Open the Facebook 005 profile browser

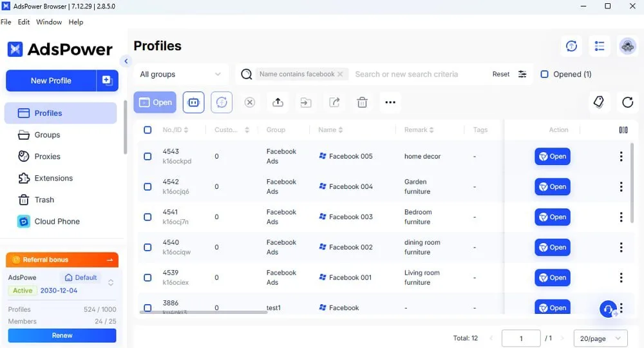click(x=553, y=156)
